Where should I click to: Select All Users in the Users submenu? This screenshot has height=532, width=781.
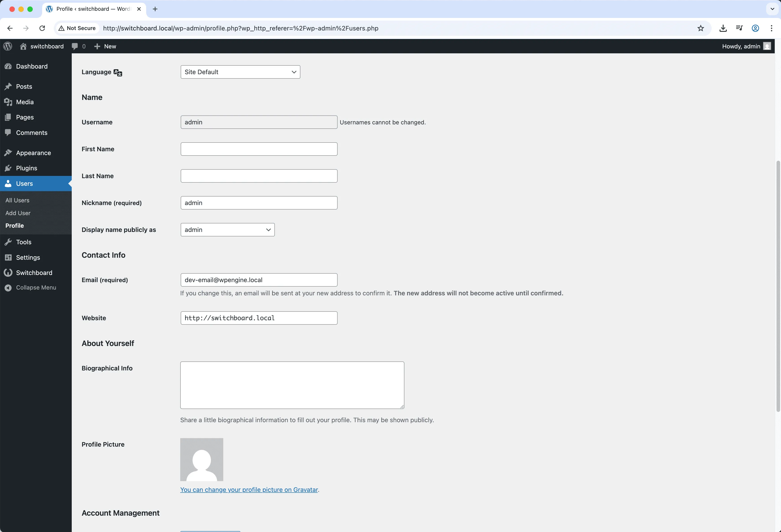point(17,200)
